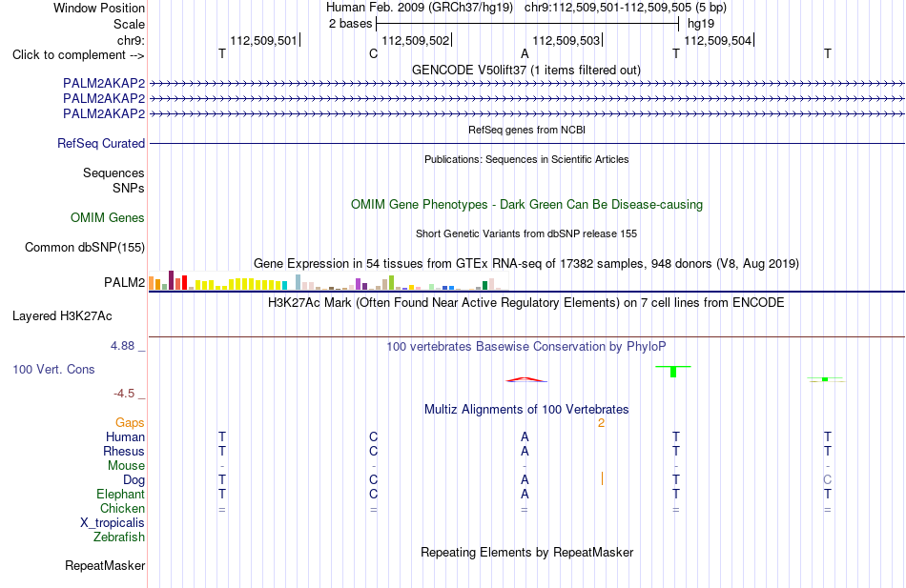Select the X_tropicalis alignment row label
Image resolution: width=906 pixels, height=588 pixels.
pyautogui.click(x=113, y=523)
